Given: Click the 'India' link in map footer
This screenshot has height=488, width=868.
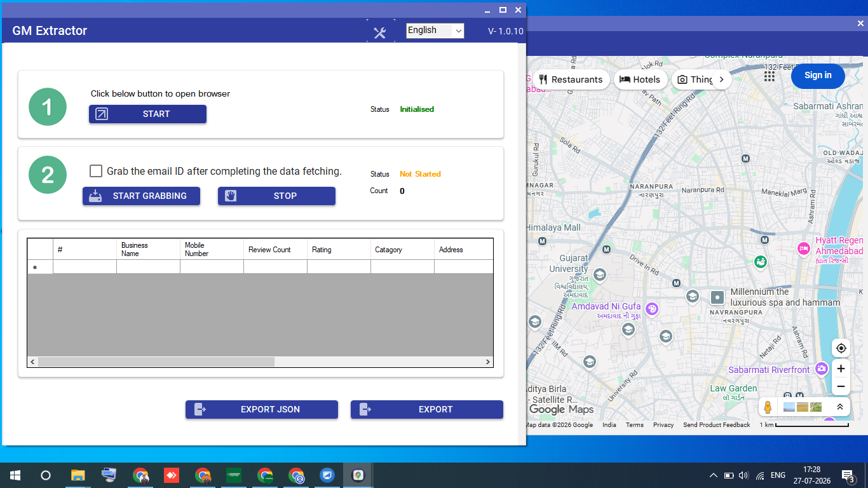Looking at the screenshot, I should coord(609,425).
